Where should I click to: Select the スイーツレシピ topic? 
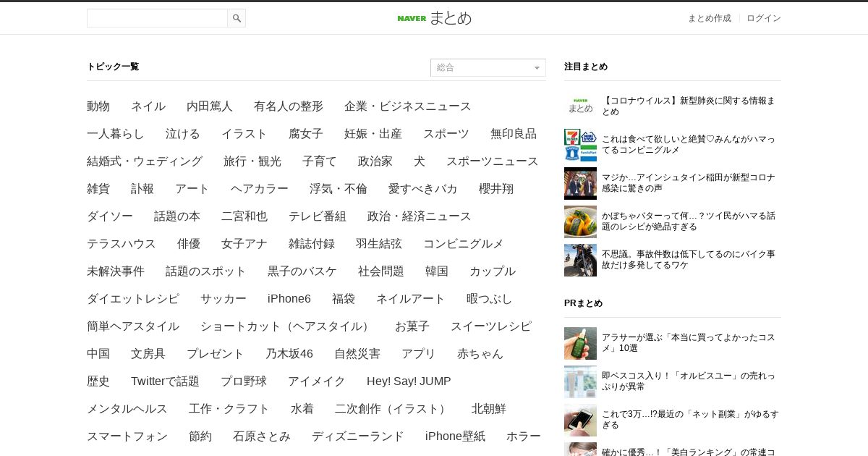491,326
